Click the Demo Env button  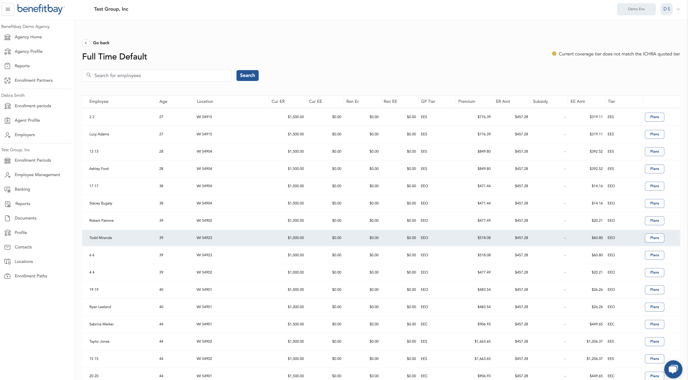coord(636,9)
